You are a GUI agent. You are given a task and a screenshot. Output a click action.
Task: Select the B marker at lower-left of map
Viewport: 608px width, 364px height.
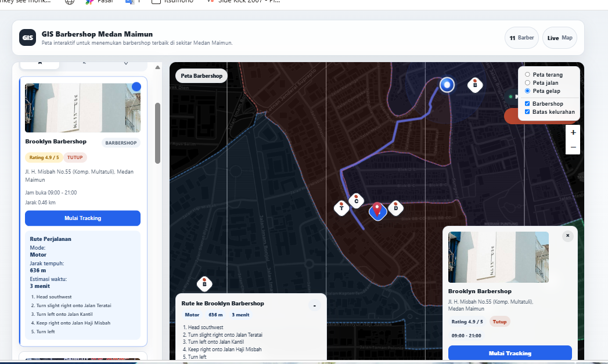204,284
